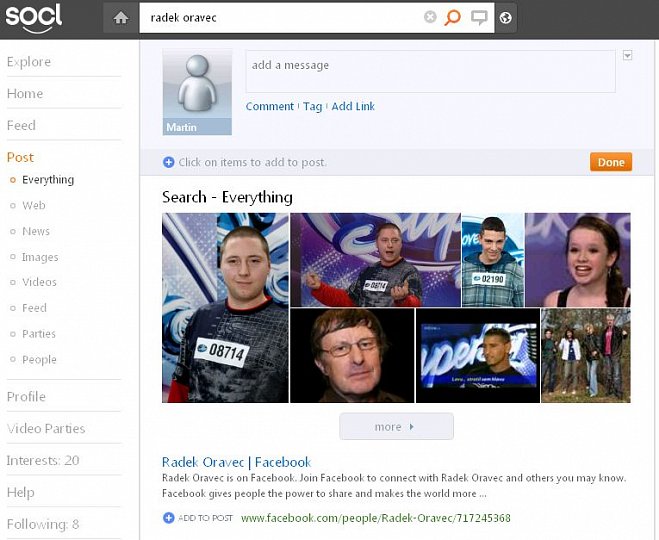Click the Tag link
Image resolution: width=659 pixels, height=540 pixels.
pyautogui.click(x=313, y=107)
